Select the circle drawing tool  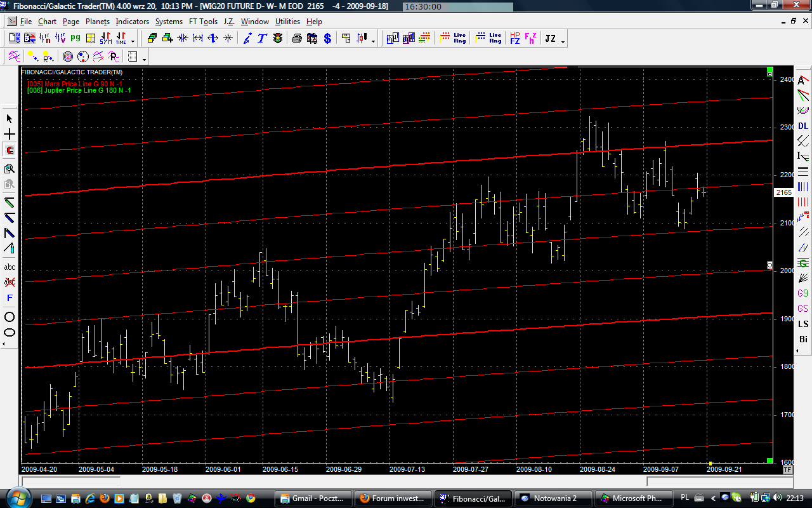point(10,317)
